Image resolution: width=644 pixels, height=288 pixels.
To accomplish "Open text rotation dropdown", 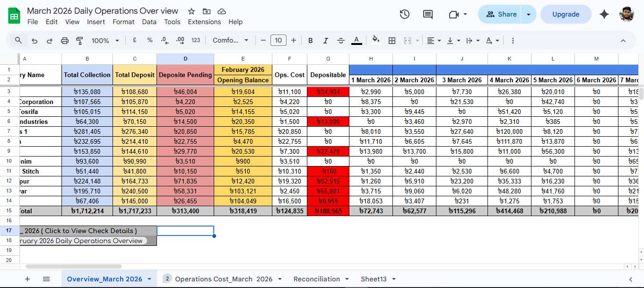I will click(x=492, y=41).
